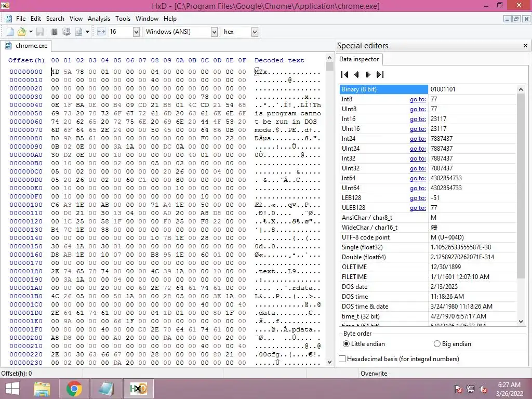Viewport: 532px width, 399px height.
Task: Click go to link for Int8
Action: click(418, 99)
